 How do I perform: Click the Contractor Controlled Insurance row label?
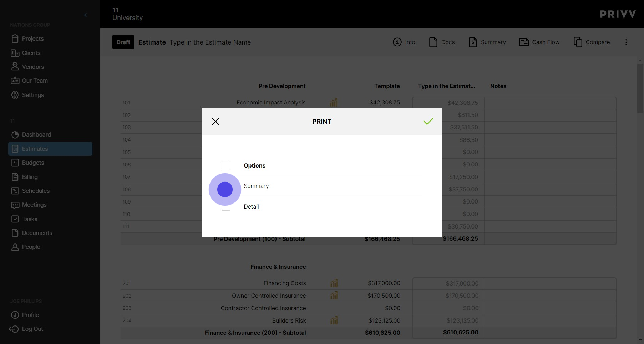pyautogui.click(x=263, y=308)
